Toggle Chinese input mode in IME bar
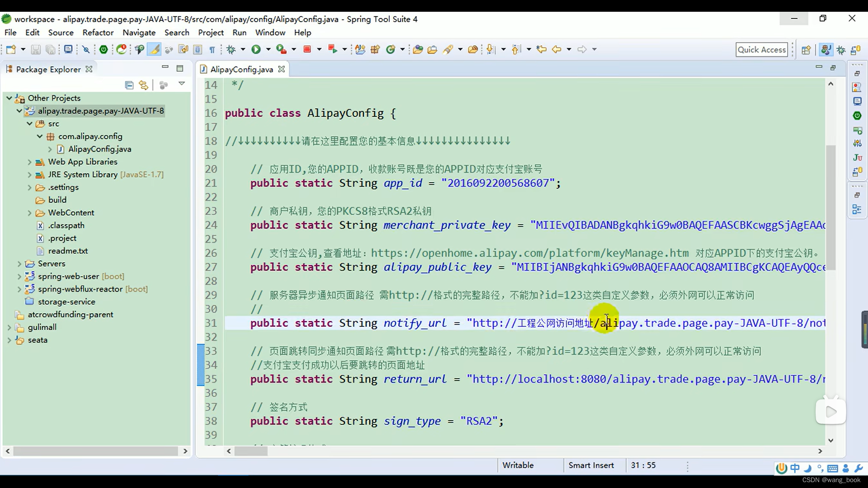This screenshot has width=868, height=488. (795, 469)
